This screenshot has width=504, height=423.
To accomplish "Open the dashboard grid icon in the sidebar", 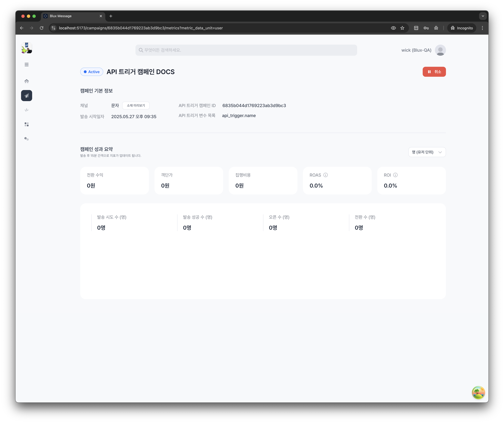I will click(27, 125).
